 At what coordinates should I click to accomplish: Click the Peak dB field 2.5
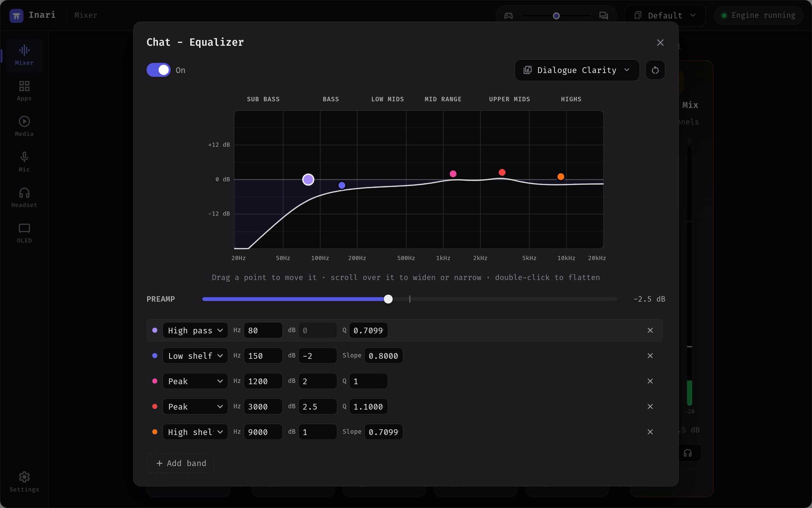pyautogui.click(x=318, y=406)
